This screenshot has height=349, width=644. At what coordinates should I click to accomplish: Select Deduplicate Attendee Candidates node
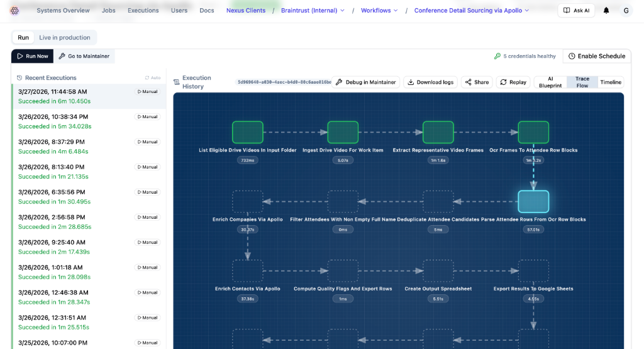click(x=438, y=202)
